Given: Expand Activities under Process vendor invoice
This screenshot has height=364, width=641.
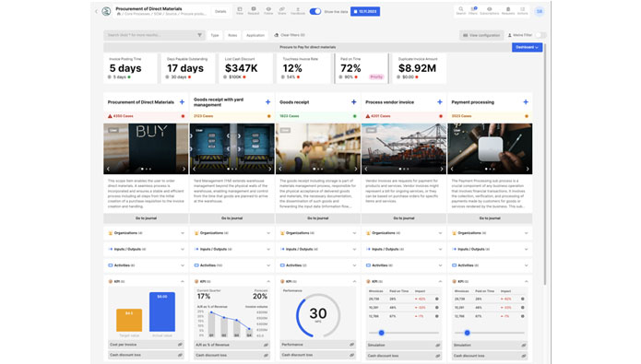Looking at the screenshot, I should (x=403, y=265).
